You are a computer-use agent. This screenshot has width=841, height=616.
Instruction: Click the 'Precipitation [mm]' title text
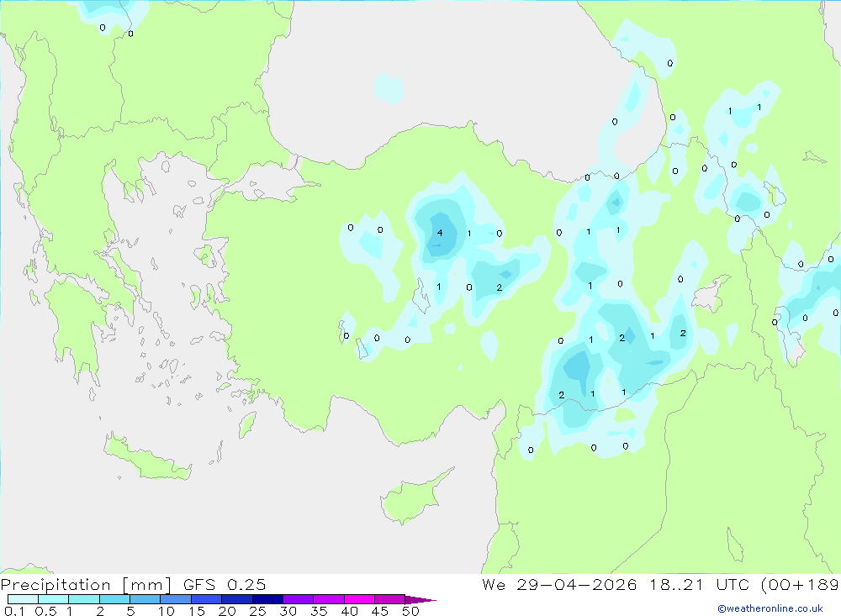tap(86, 585)
